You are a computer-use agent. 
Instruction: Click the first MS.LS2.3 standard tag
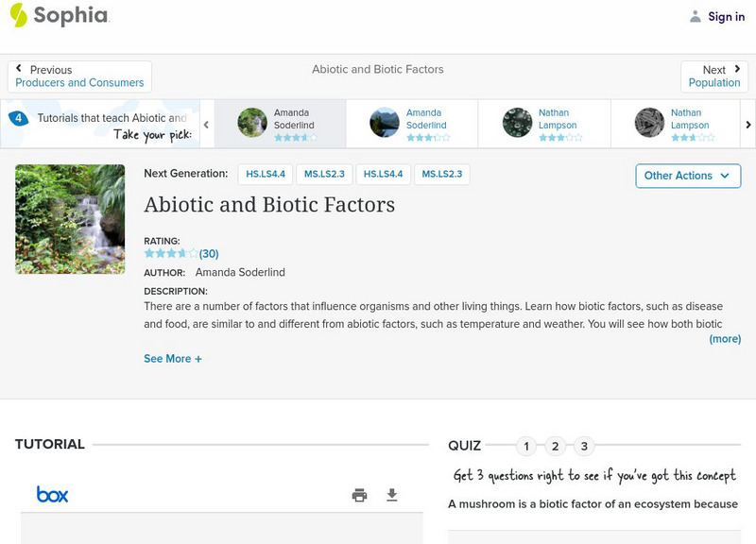click(x=323, y=175)
